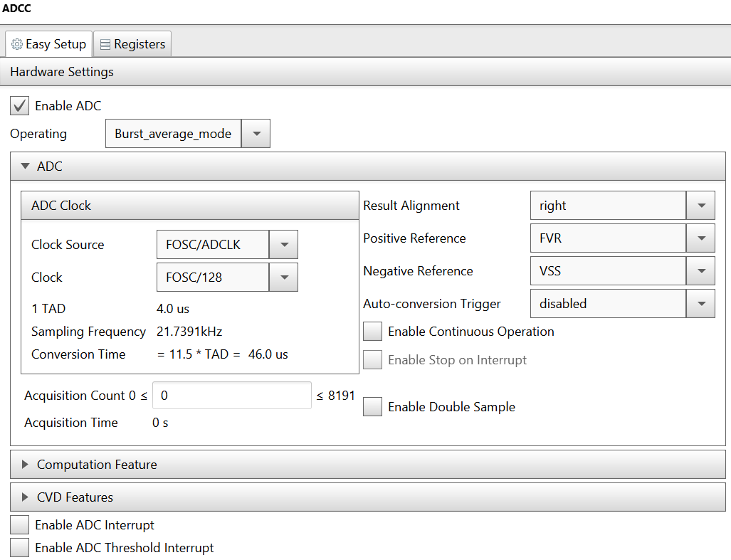
Task: Open the Clock Source dropdown arrow
Action: pyautogui.click(x=283, y=245)
